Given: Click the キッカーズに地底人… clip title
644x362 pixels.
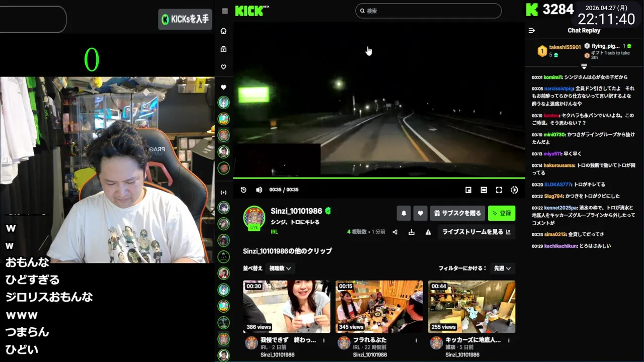Looking at the screenshot, I should point(473,340).
